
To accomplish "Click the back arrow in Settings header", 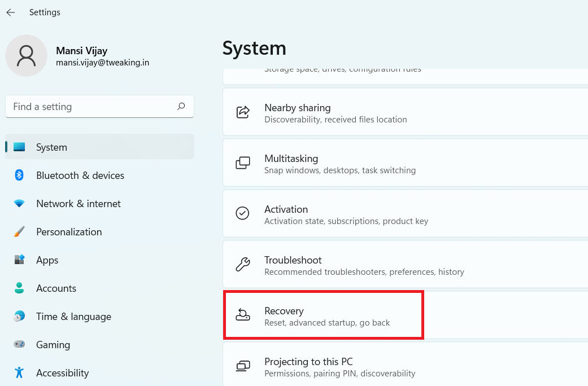I will coord(11,12).
